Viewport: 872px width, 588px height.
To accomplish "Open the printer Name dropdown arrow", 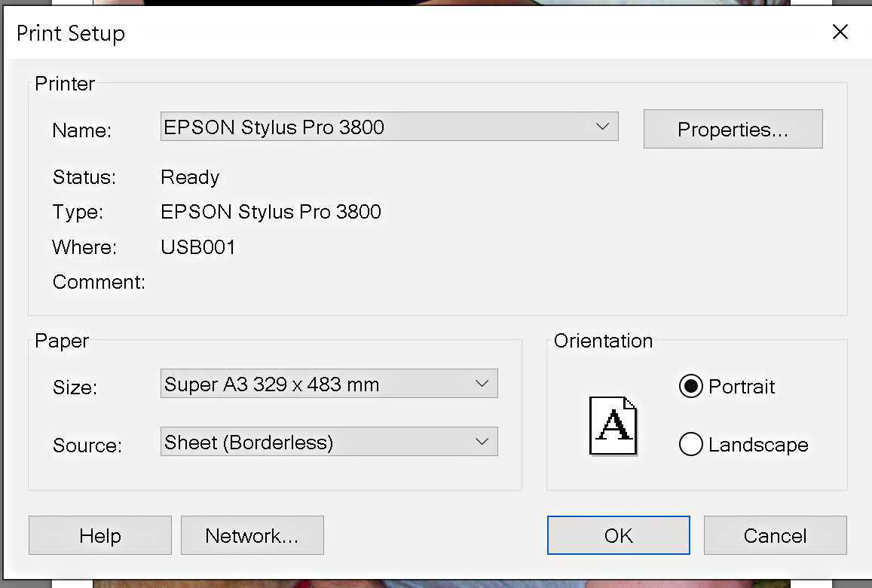I will pyautogui.click(x=602, y=127).
